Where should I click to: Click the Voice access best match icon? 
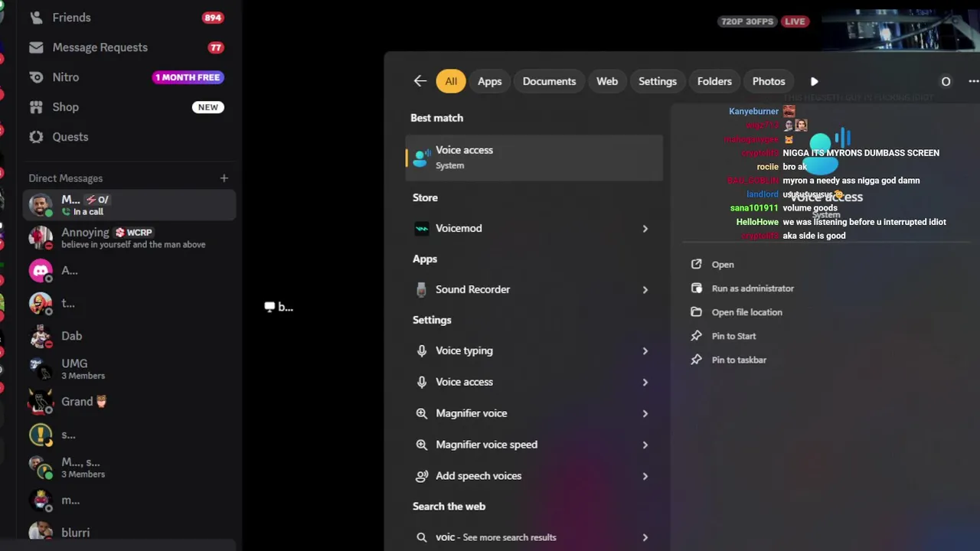tap(421, 157)
